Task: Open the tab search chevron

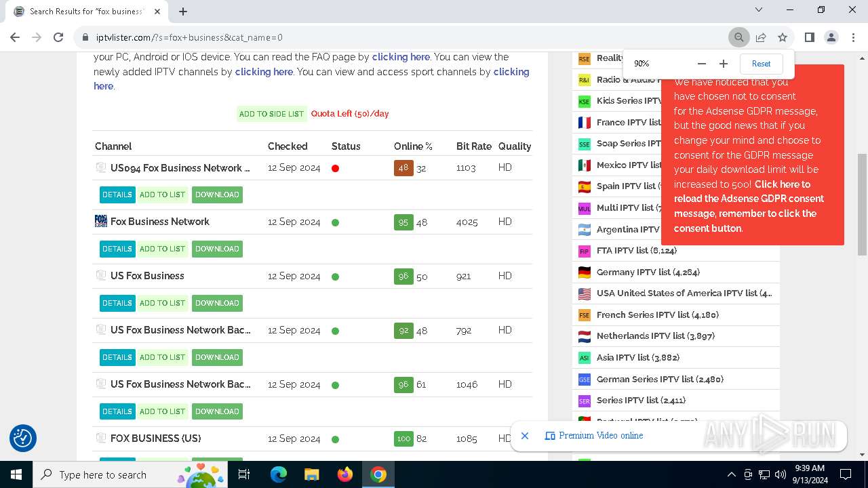Action: click(x=759, y=9)
